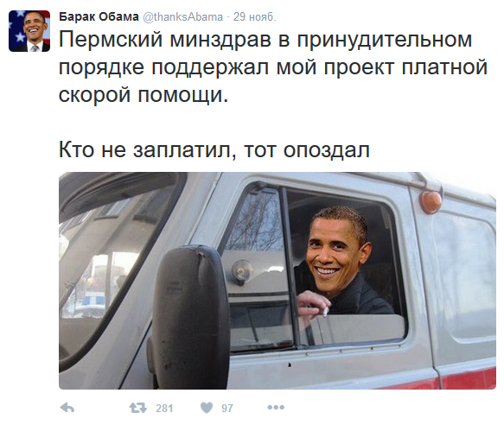Viewport: 504px width, 425px height.
Task: Click the reply arrow icon below the tweet
Action: coord(67,408)
